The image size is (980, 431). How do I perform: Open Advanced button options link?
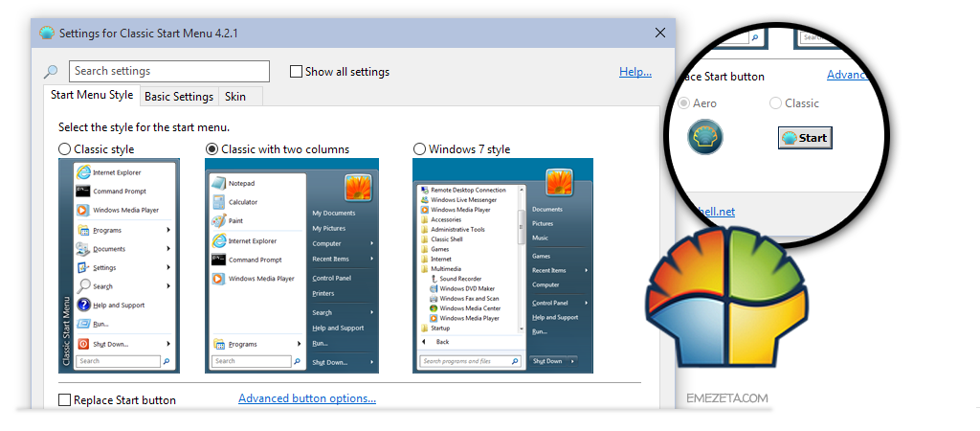[307, 398]
